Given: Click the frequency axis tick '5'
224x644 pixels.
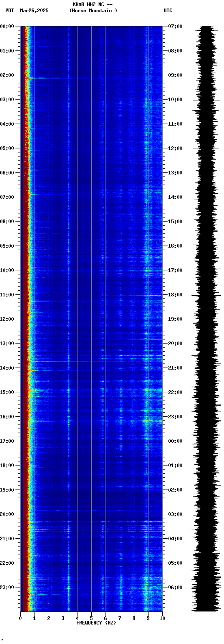Looking at the screenshot, I should 91,618.
